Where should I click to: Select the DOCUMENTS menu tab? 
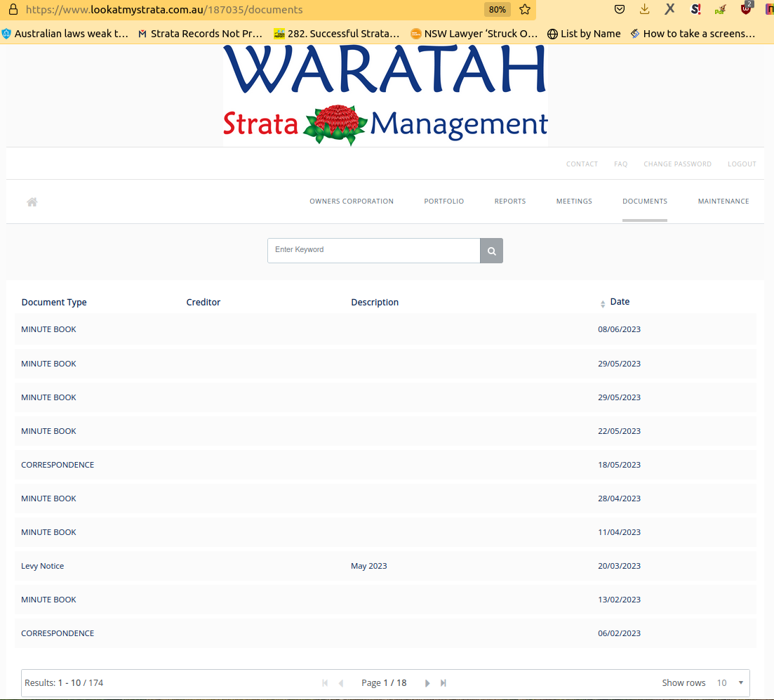[645, 201]
